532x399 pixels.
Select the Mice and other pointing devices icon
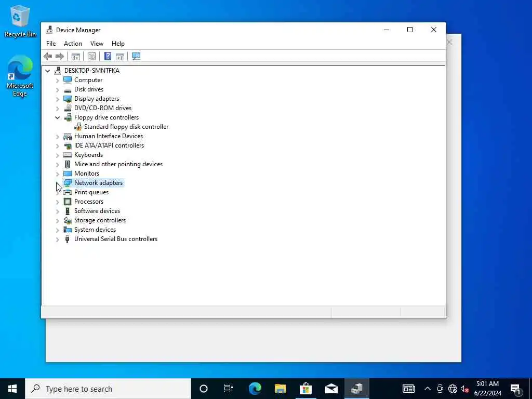pyautogui.click(x=68, y=164)
